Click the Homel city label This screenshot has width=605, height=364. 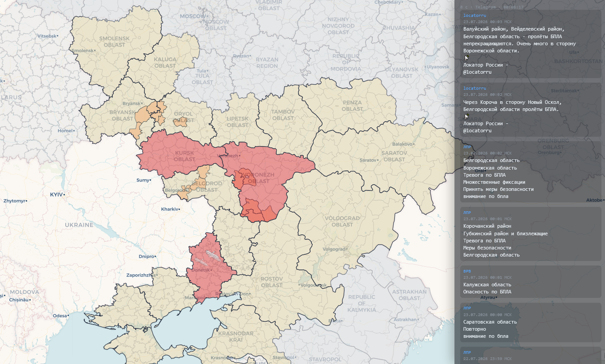click(64, 131)
